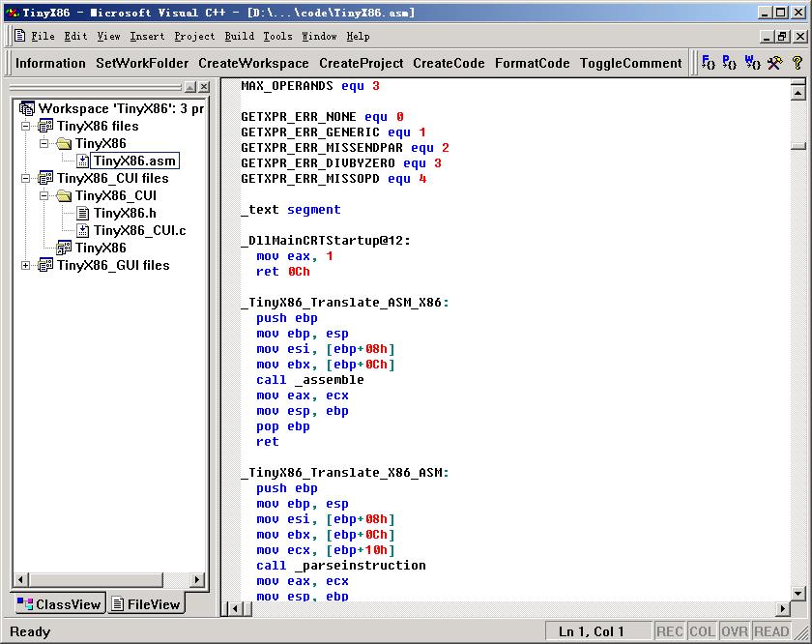Close the workspace panel with its X button

(205, 86)
